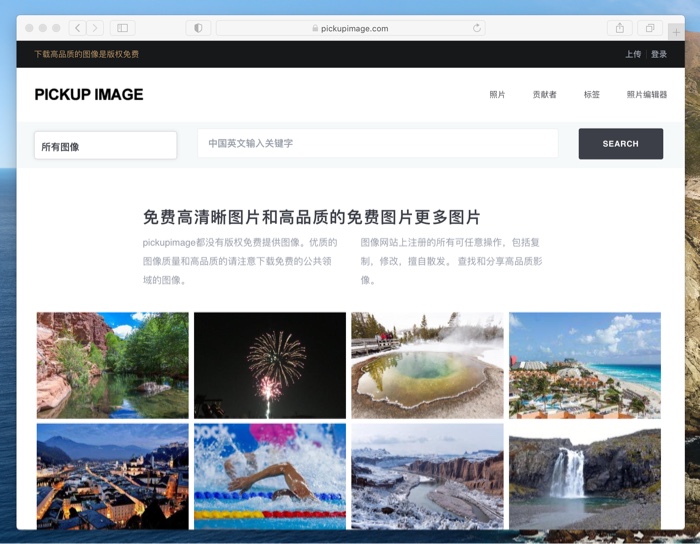Open the city at dusk thumbnail

(112, 476)
